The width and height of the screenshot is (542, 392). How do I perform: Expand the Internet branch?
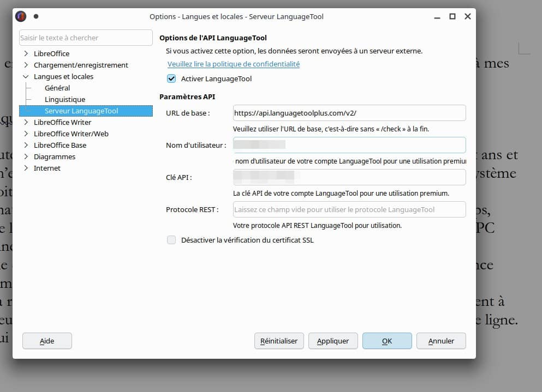[26, 168]
